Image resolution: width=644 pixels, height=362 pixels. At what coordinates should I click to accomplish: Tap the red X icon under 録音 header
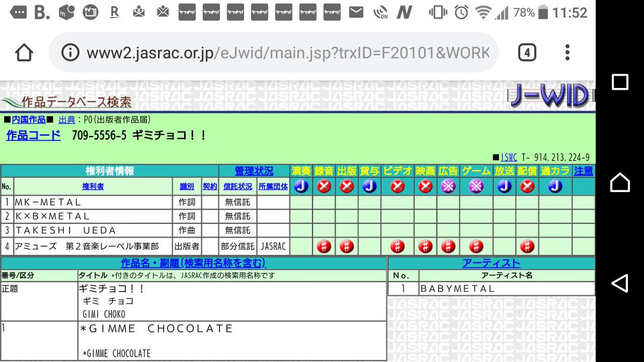pos(324,186)
